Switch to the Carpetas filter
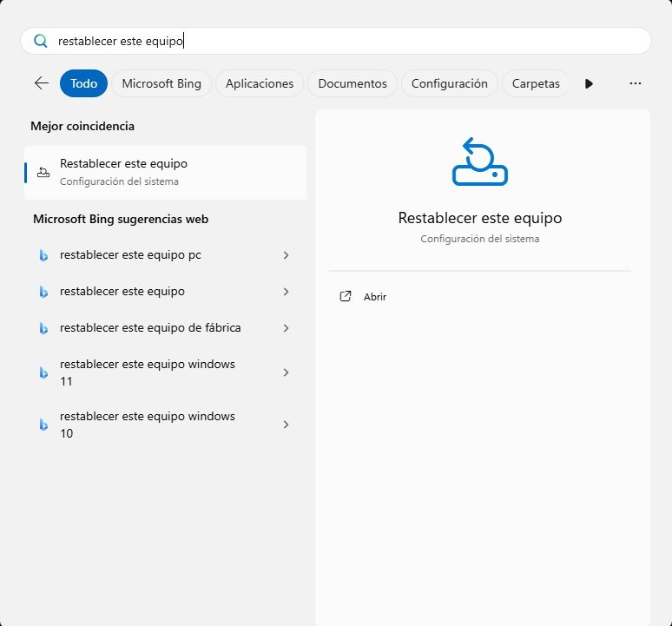This screenshot has height=626, width=672. coord(536,83)
